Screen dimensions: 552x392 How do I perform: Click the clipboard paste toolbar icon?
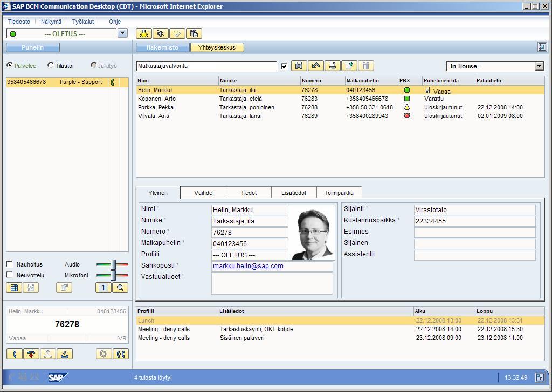tap(194, 33)
